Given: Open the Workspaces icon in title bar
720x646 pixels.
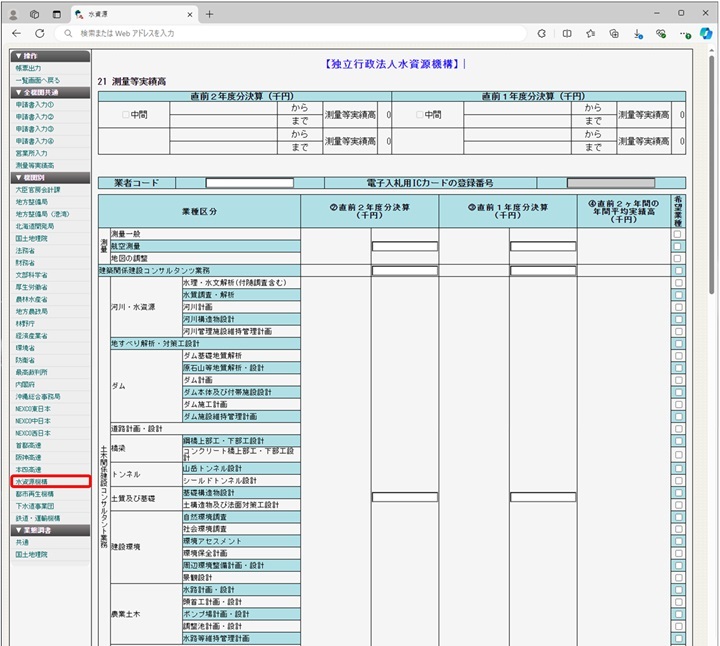Looking at the screenshot, I should (34, 14).
